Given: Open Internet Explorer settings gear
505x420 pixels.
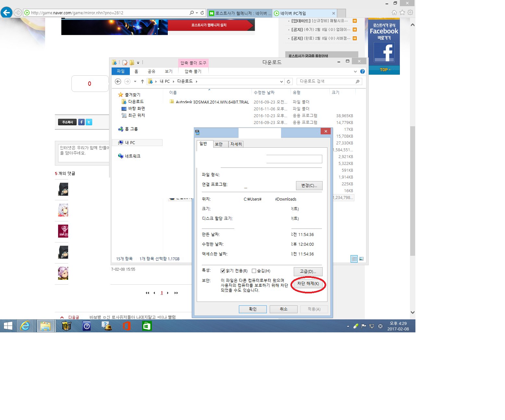Looking at the screenshot, I should coord(410,13).
